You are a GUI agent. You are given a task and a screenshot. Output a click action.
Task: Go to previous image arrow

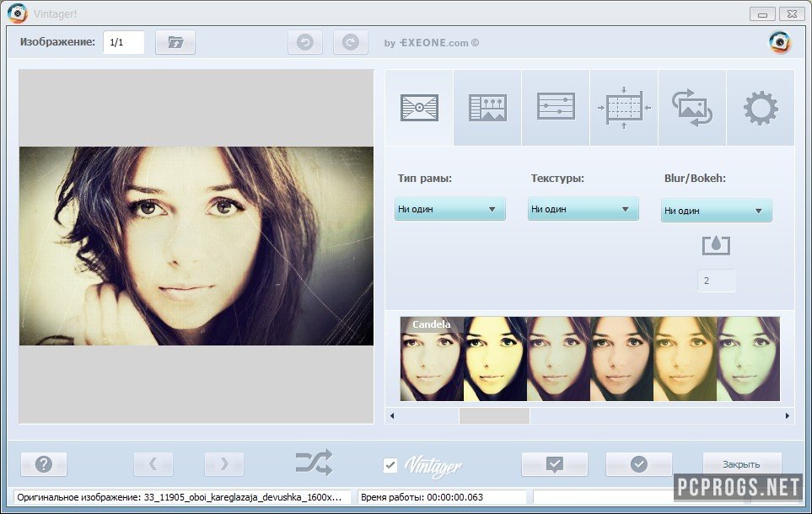[153, 464]
